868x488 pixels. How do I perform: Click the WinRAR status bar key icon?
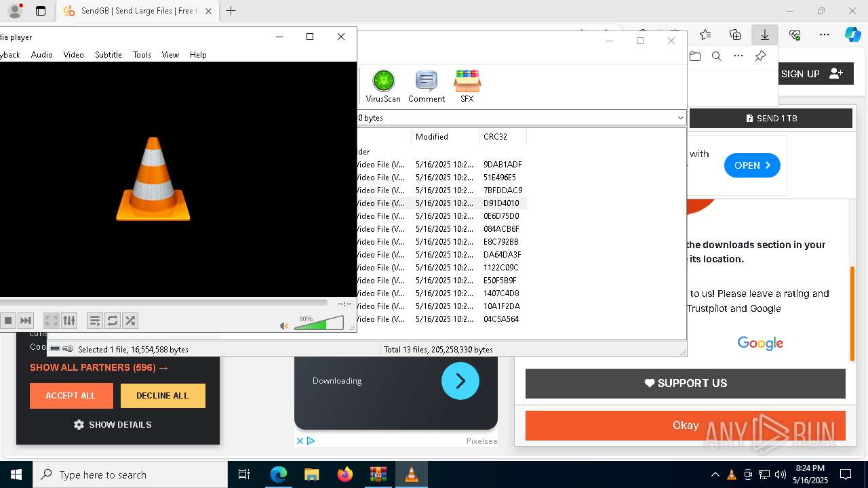[x=68, y=349]
